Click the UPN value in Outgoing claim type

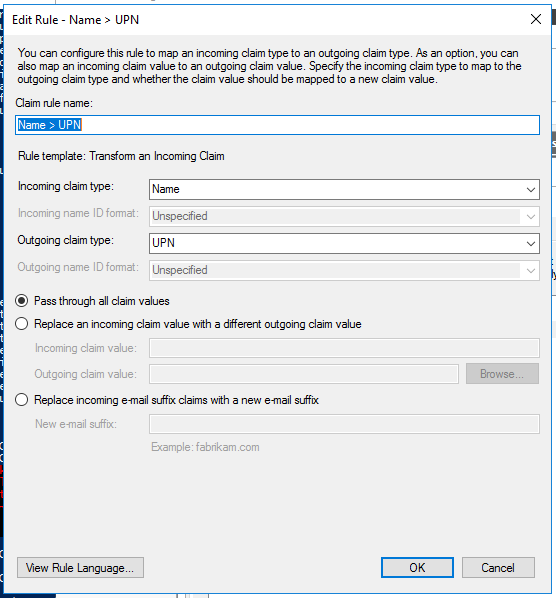pos(163,243)
